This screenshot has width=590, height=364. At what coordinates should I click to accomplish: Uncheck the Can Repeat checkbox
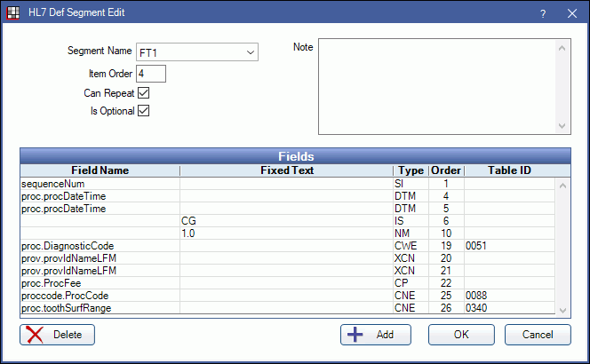(x=143, y=92)
